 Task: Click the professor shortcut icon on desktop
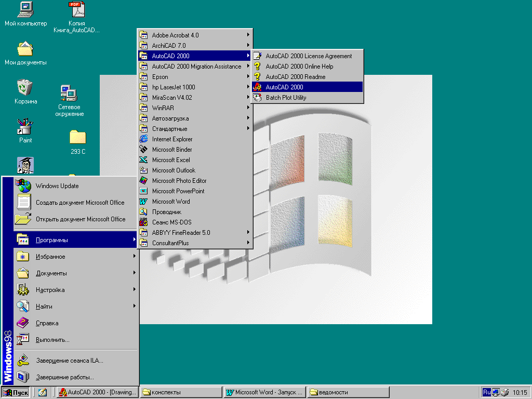[25, 165]
